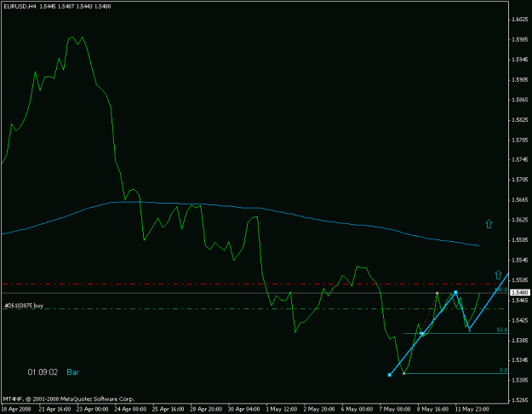Viewport: 532px width, 414px height.
Task: Click the 2 May 20:00 time label
Action: pos(319,409)
